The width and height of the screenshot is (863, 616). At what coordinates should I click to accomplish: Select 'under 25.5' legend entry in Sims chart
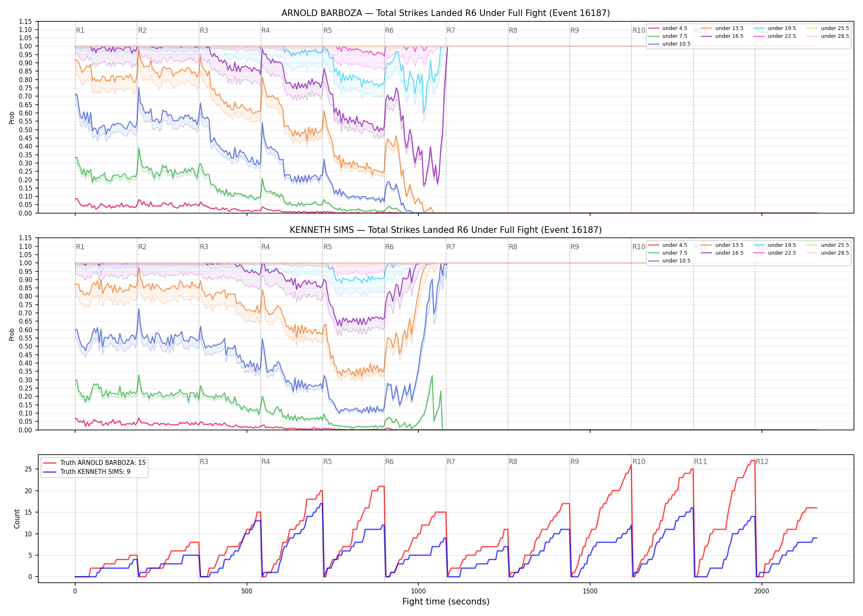[x=828, y=245]
